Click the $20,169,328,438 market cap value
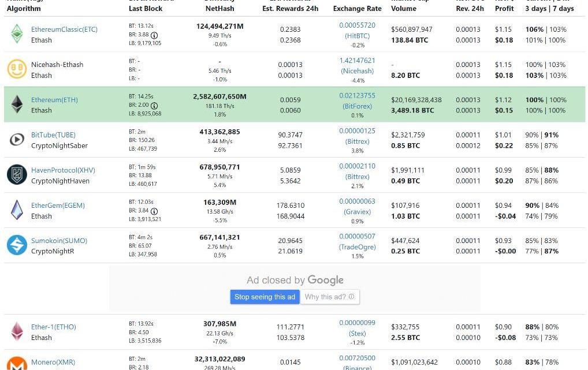Screen dimensions: 588x370 (x=416, y=100)
